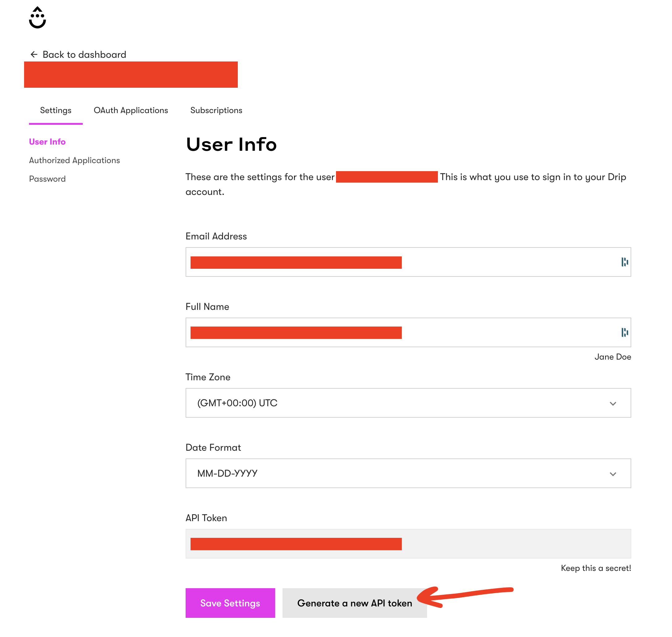Switch to the Settings tab
The height and width of the screenshot is (637, 672).
pyautogui.click(x=56, y=110)
